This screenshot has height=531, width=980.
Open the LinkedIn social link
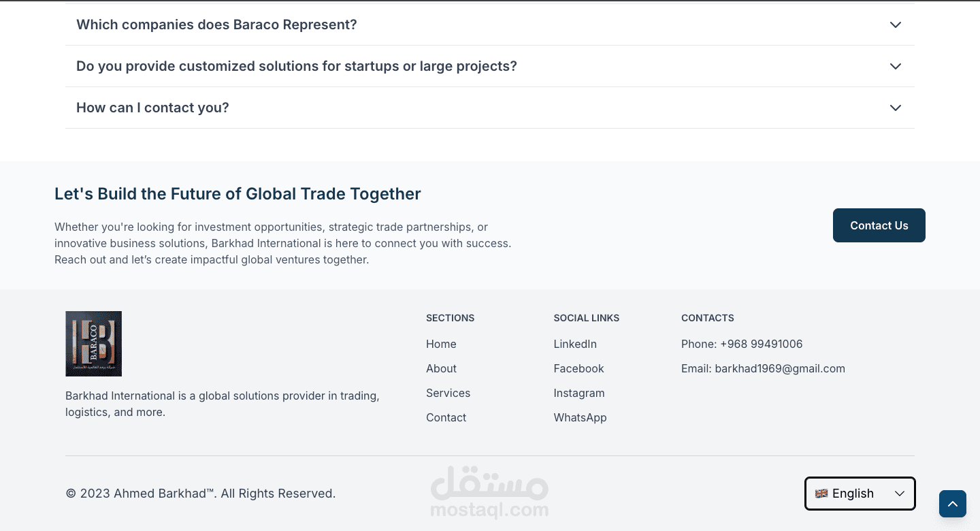tap(575, 344)
